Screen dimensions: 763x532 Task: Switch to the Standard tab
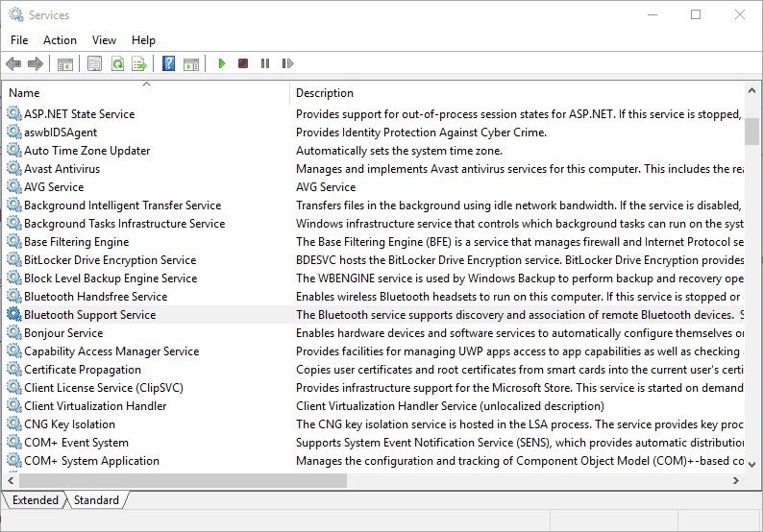[96, 500]
